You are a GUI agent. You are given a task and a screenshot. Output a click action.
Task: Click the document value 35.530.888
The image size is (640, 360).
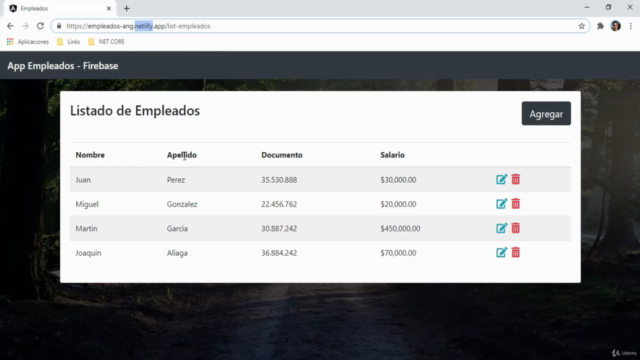pos(279,180)
